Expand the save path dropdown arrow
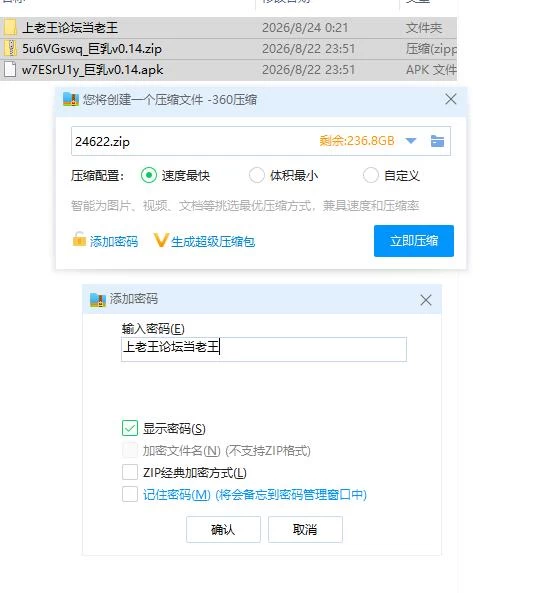The image size is (554, 593). coord(411,141)
